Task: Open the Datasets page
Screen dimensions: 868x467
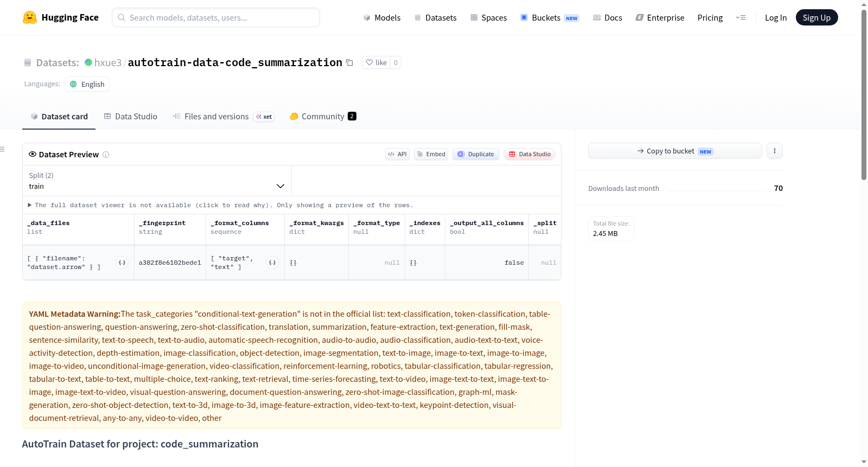Action: coord(435,17)
